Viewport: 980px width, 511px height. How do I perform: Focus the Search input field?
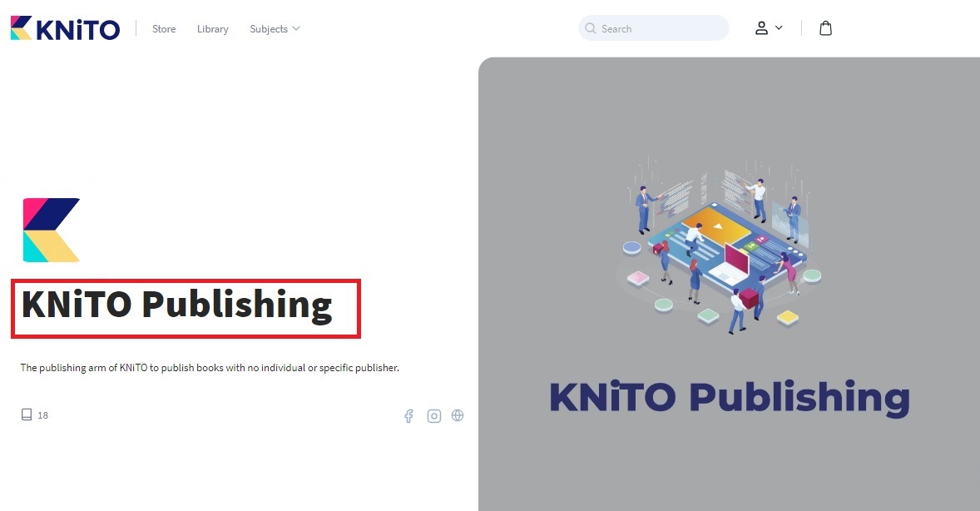pyautogui.click(x=661, y=28)
